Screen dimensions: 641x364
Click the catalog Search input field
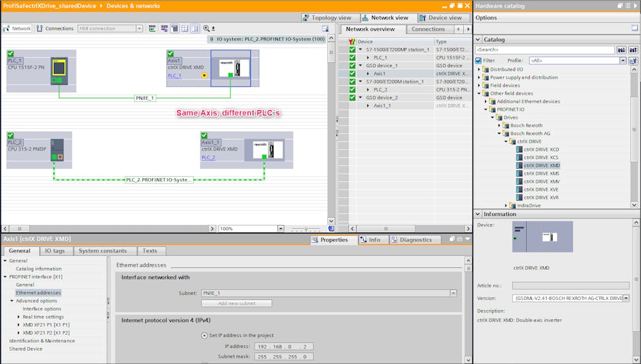pos(545,50)
